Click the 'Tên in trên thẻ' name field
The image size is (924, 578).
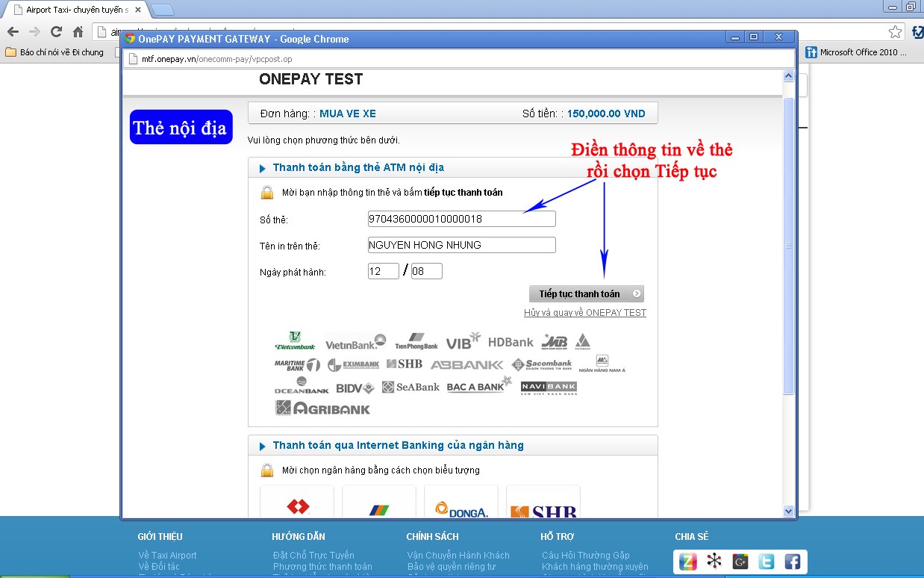pos(461,245)
